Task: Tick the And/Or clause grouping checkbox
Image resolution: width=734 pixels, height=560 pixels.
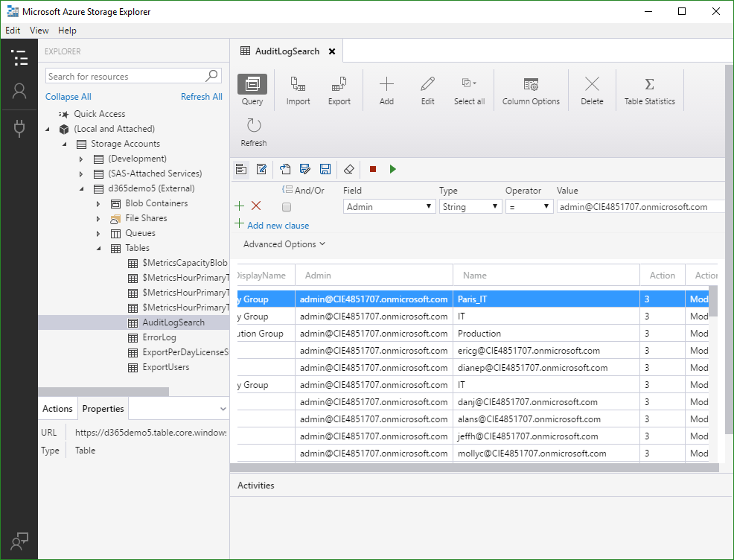Action: [287, 207]
